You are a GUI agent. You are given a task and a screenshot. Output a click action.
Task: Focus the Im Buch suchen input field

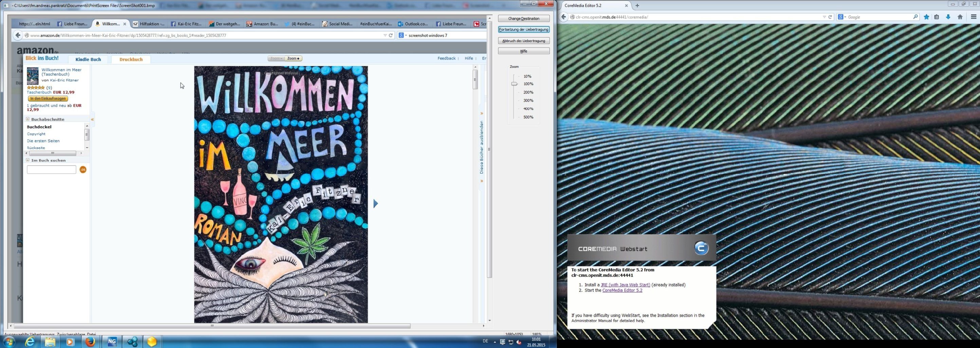pyautogui.click(x=51, y=170)
